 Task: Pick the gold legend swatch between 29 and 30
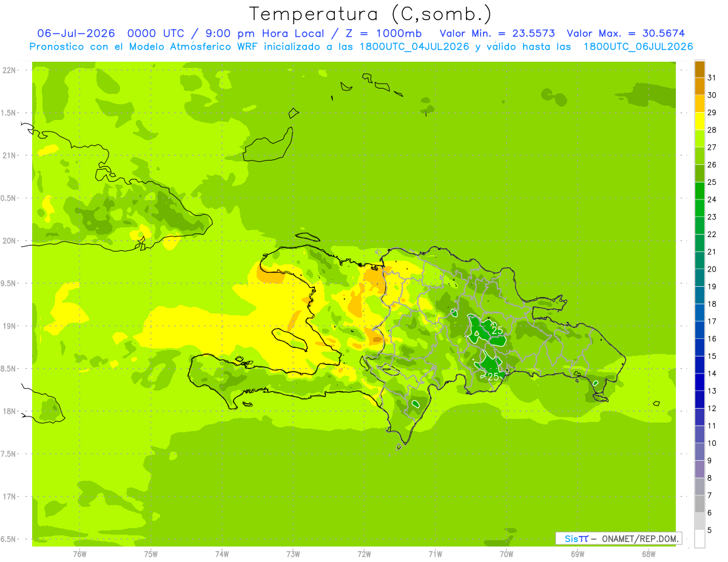[x=699, y=104]
